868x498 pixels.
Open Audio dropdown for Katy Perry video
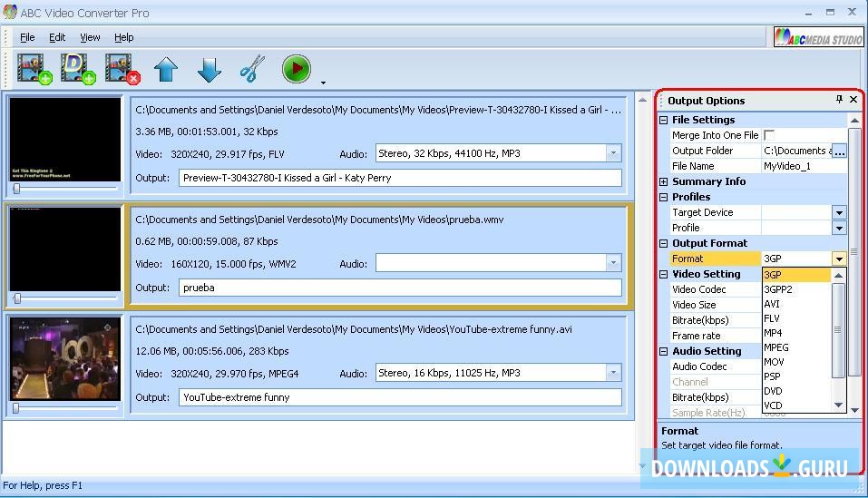613,153
